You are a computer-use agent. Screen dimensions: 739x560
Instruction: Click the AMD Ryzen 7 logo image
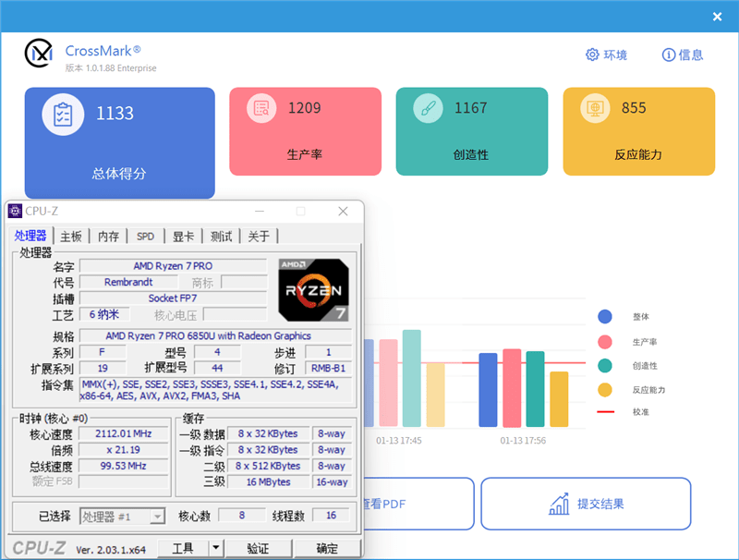[x=314, y=290]
